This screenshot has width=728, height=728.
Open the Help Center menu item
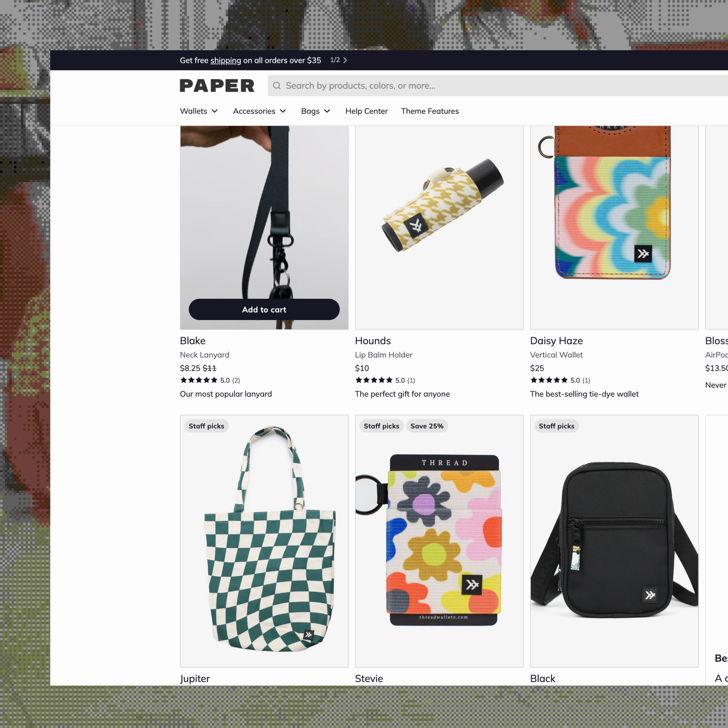[366, 111]
